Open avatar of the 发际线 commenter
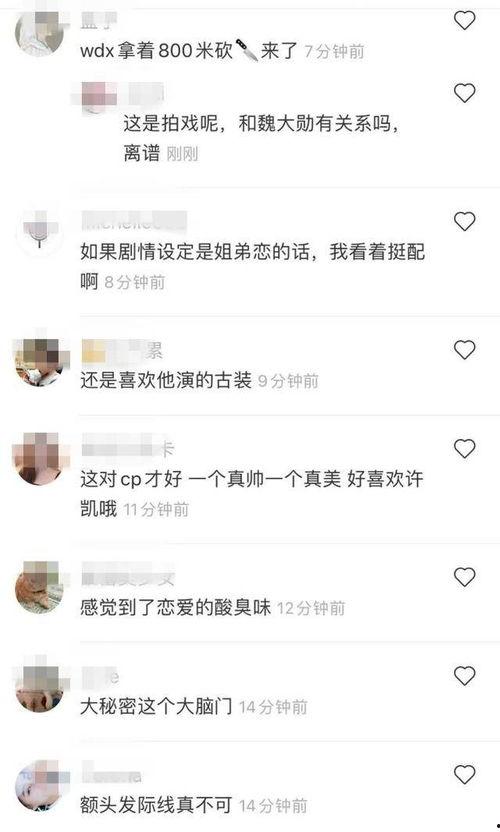Screen dimensions: 500x832 [x=40, y=785]
